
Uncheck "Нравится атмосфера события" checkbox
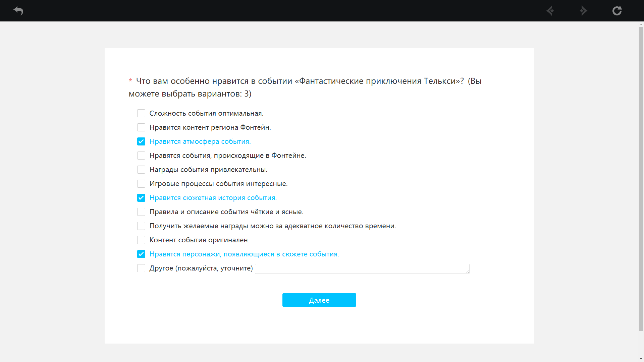(141, 141)
